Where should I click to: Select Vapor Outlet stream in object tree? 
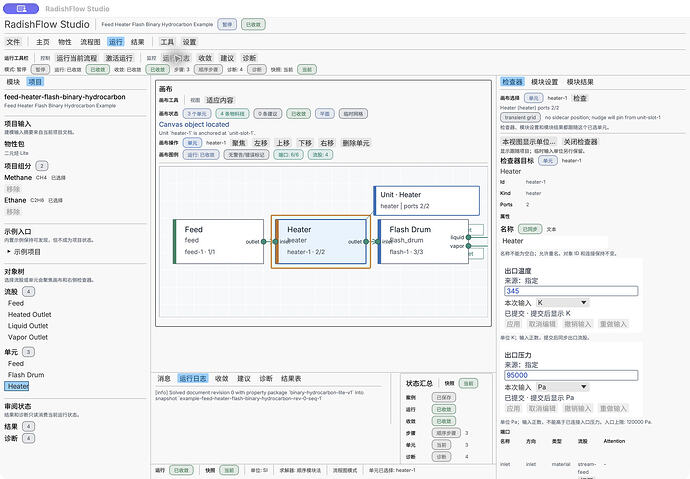[x=28, y=337]
